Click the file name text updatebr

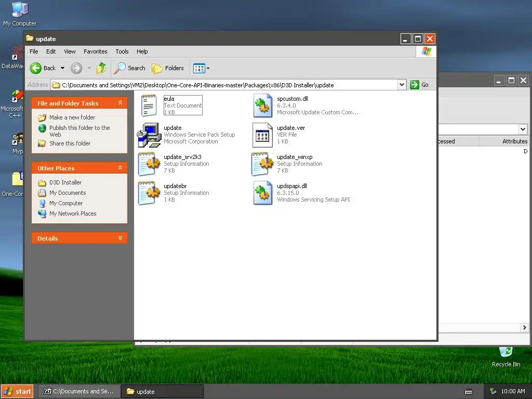[x=175, y=186]
